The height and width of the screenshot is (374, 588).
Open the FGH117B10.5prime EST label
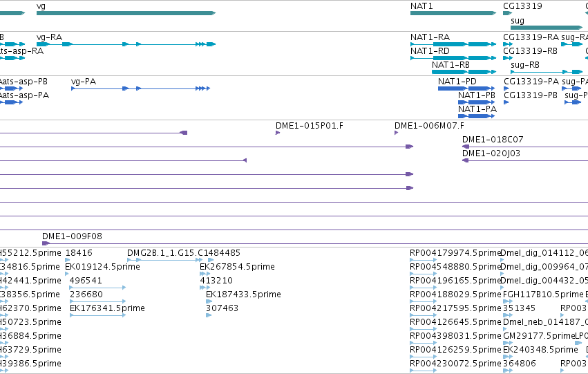[x=543, y=294]
